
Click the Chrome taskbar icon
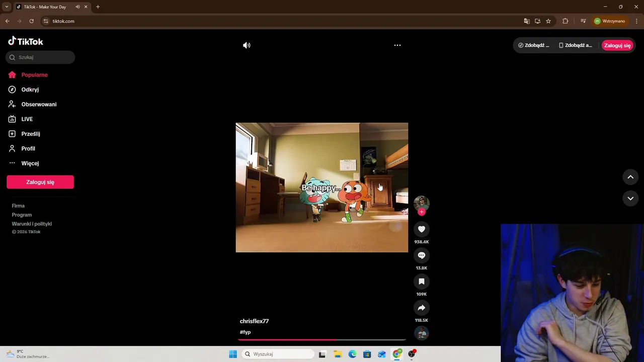[x=397, y=354]
